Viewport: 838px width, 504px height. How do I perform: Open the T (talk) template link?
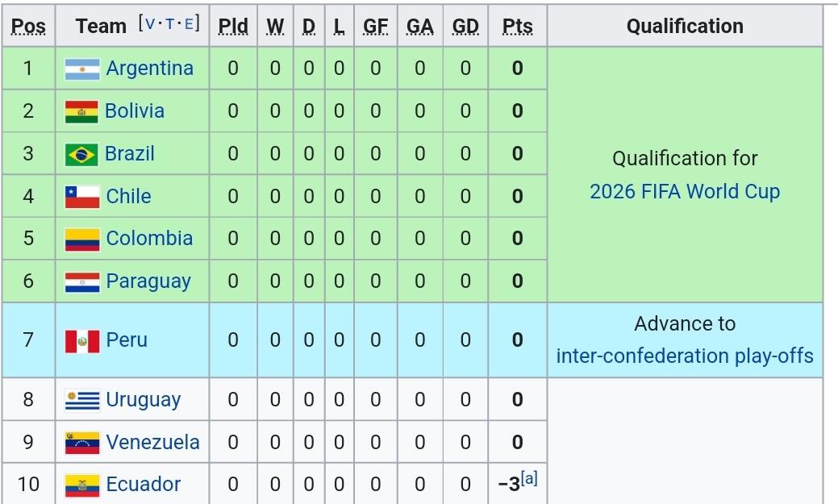click(169, 24)
